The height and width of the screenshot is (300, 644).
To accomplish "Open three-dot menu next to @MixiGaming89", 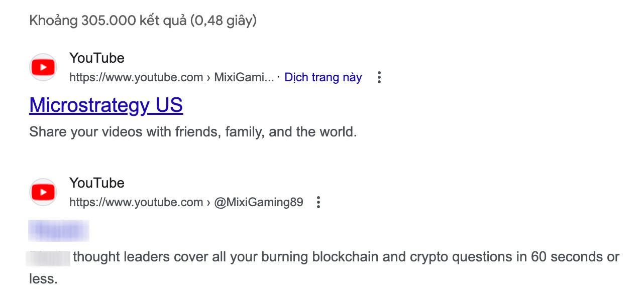I will tap(318, 202).
